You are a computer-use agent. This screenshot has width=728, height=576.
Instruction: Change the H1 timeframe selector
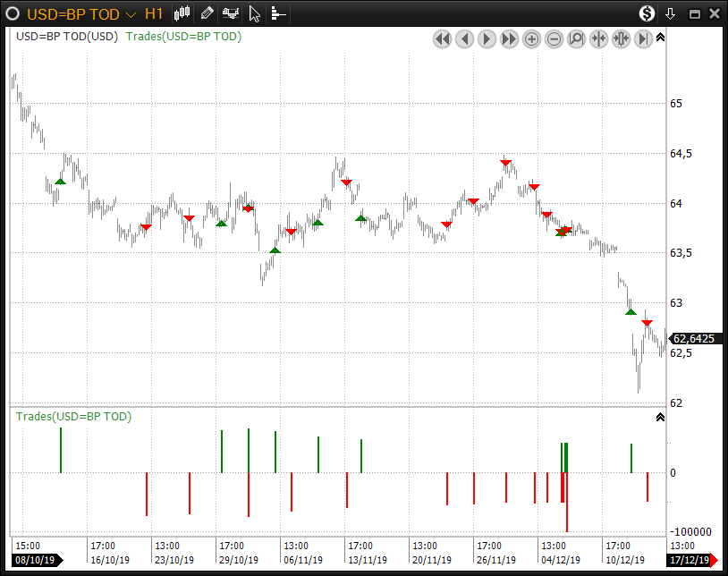[x=154, y=14]
